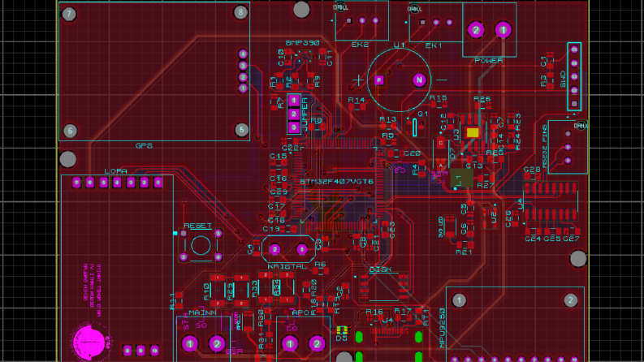Click the R15 resistor designator
The width and height of the screenshot is (644, 362).
[439, 97]
